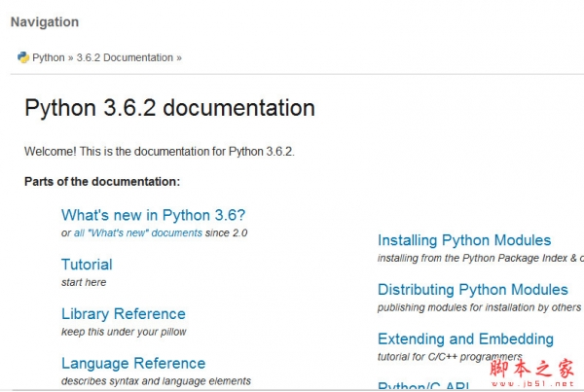The width and height of the screenshot is (584, 392).
Task: Click the Python 3.6.2 documentation title
Action: (x=169, y=108)
